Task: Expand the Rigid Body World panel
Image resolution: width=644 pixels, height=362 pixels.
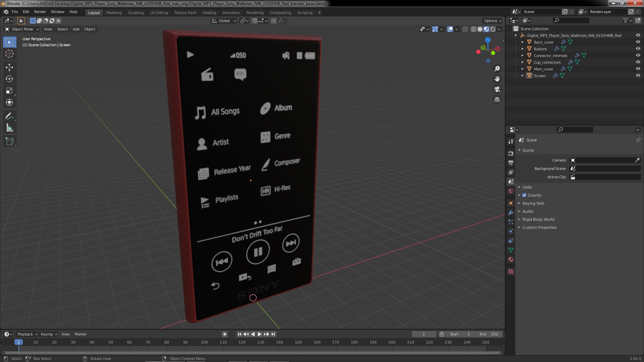Action: pos(538,219)
